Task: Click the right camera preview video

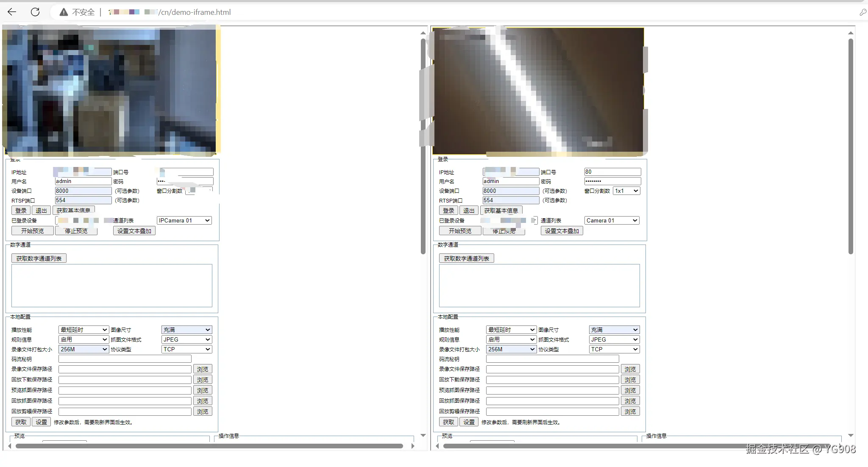Action: 538,91
